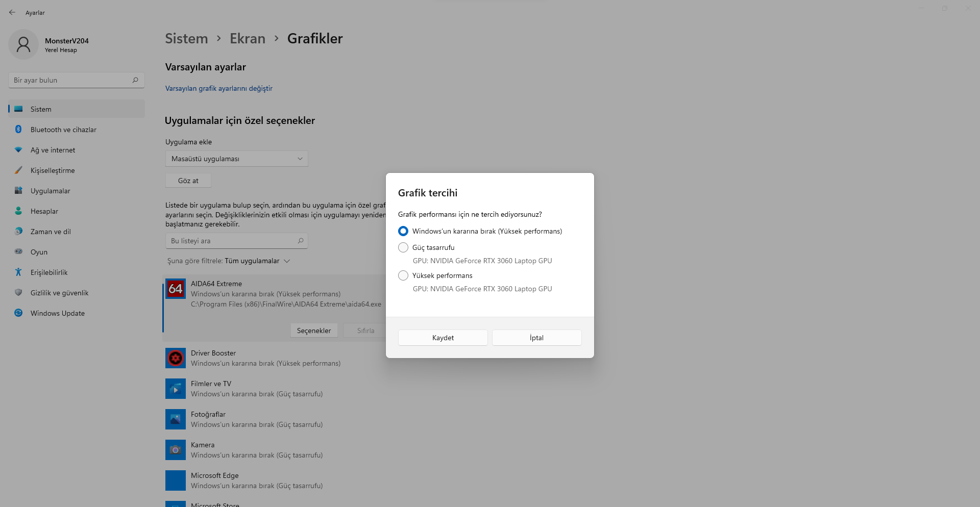Open Bluetooth ve cihazlar settings
The image size is (980, 507).
pyautogui.click(x=77, y=130)
